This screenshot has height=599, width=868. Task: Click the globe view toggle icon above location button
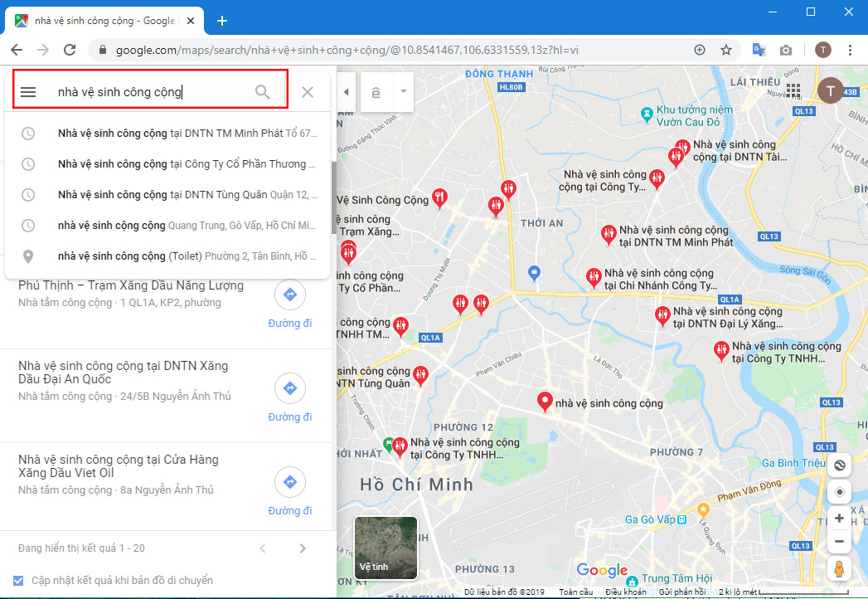[x=839, y=465]
